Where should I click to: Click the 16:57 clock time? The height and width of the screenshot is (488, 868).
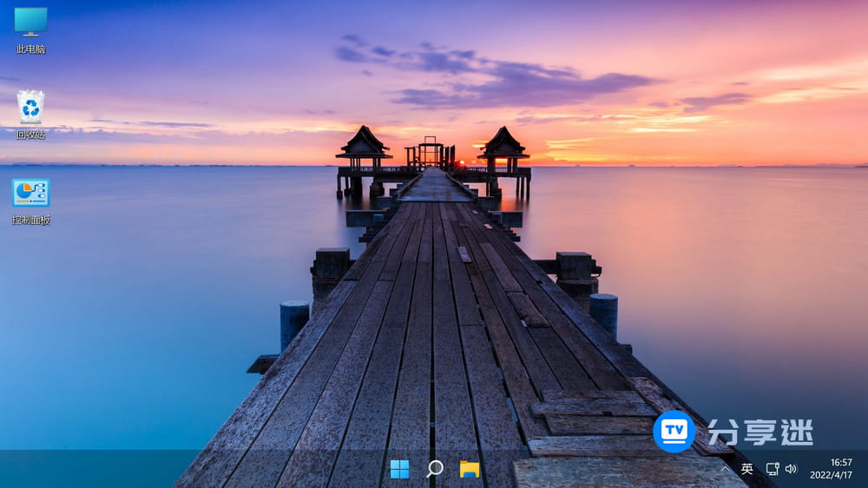click(841, 462)
